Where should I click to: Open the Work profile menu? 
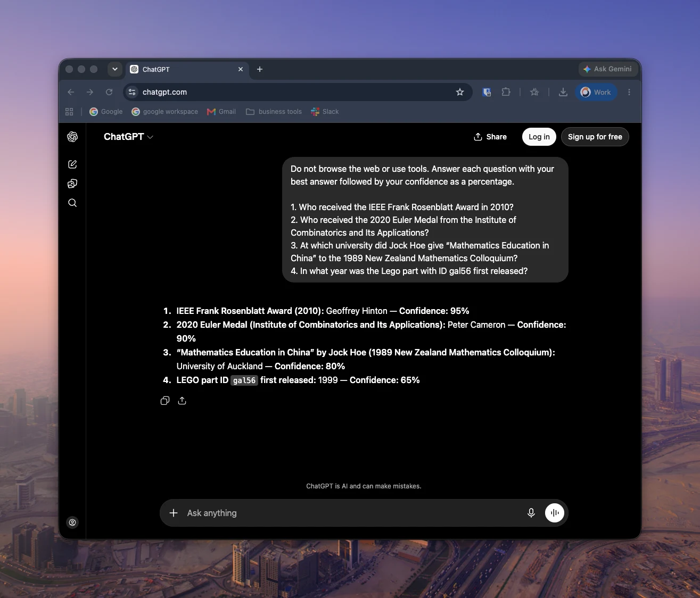[596, 92]
